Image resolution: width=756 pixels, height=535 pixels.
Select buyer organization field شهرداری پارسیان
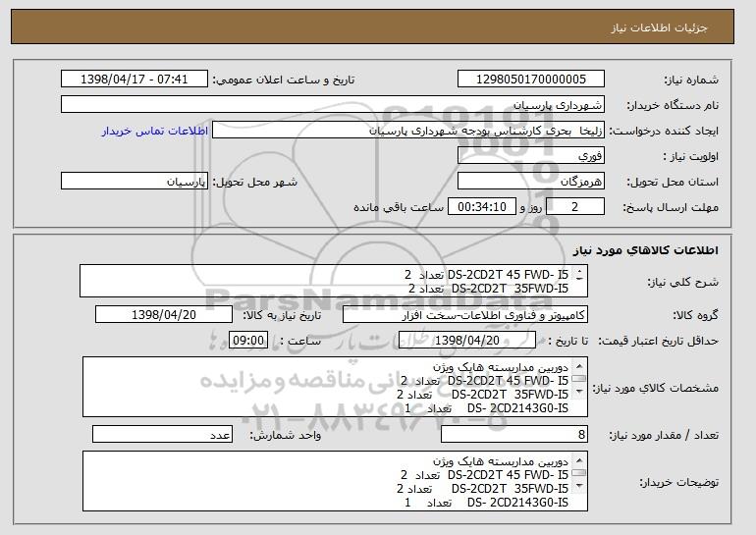coord(333,105)
